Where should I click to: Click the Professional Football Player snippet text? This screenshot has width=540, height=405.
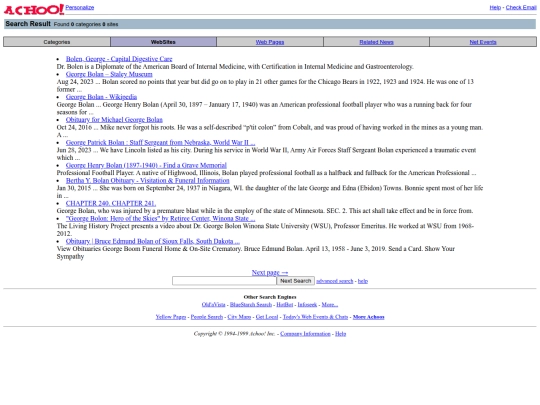click(266, 173)
